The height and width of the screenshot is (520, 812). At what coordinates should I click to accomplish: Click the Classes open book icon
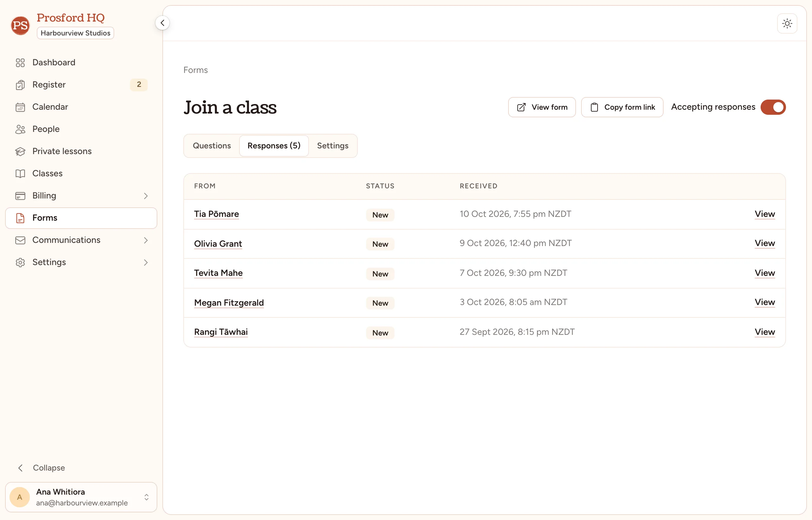[x=20, y=173]
